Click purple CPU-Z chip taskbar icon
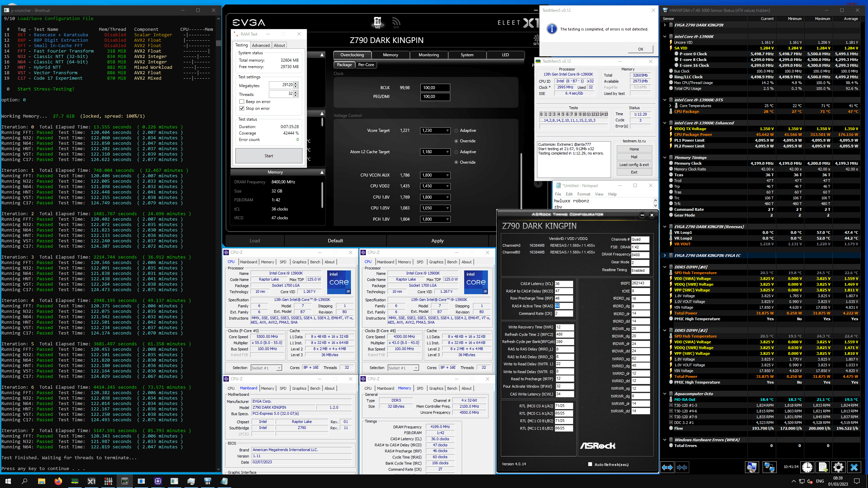The height and width of the screenshot is (488, 868). tap(158, 481)
